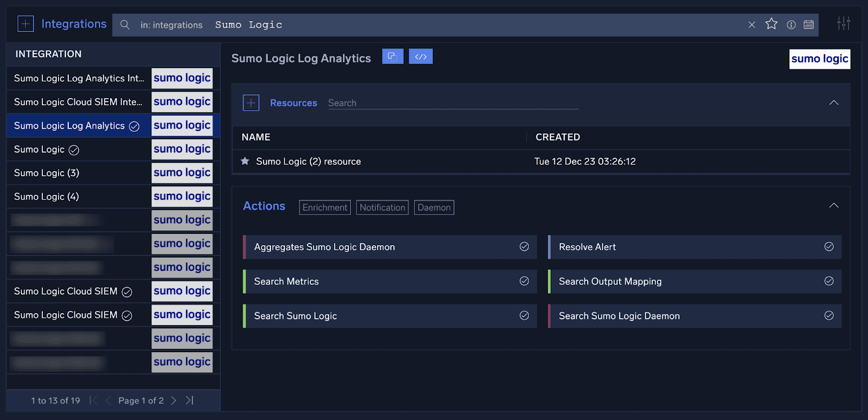The height and width of the screenshot is (420, 868).
Task: Click the Tue 12 Dec 23 03:26:12 date
Action: click(585, 161)
